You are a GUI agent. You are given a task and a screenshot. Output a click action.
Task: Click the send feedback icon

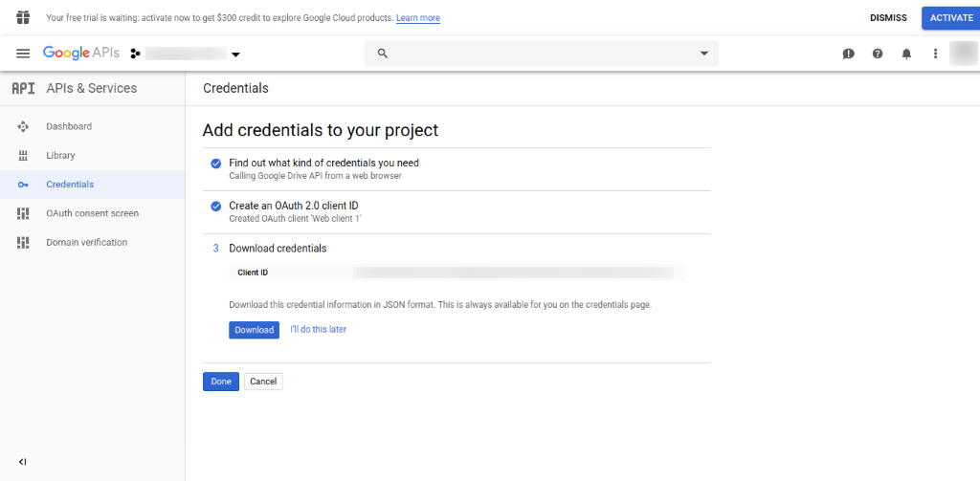click(x=848, y=54)
